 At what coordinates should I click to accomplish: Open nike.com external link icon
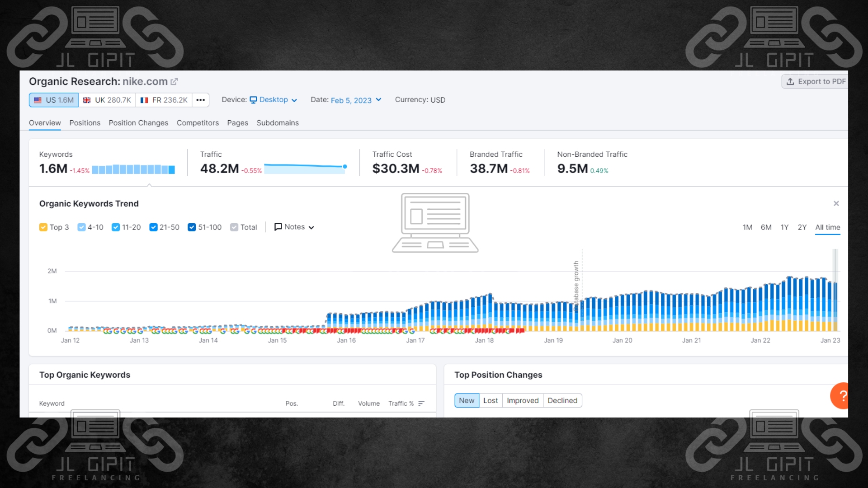(x=174, y=82)
